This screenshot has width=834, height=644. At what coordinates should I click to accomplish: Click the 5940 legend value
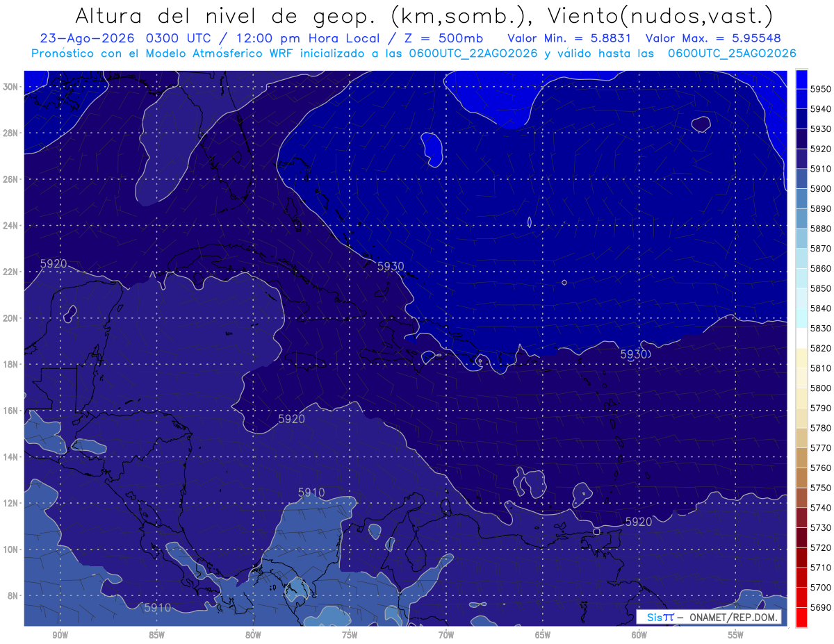tap(820, 108)
